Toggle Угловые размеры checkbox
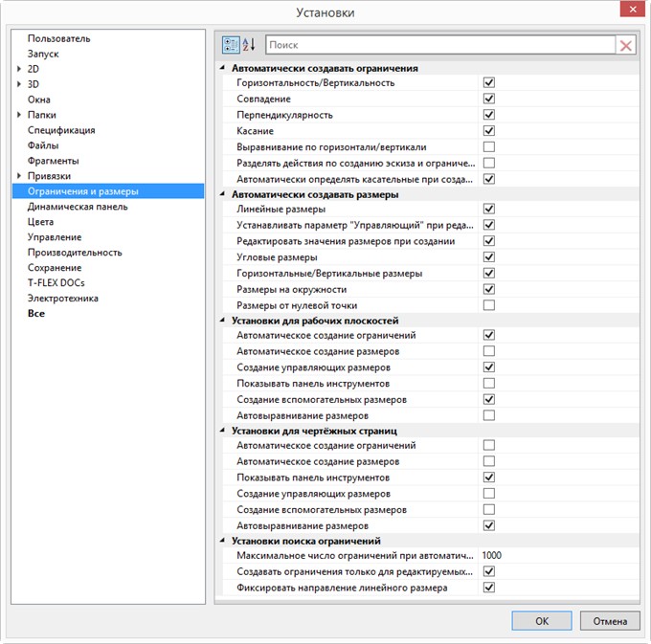The width and height of the screenshot is (651, 644). 489,257
